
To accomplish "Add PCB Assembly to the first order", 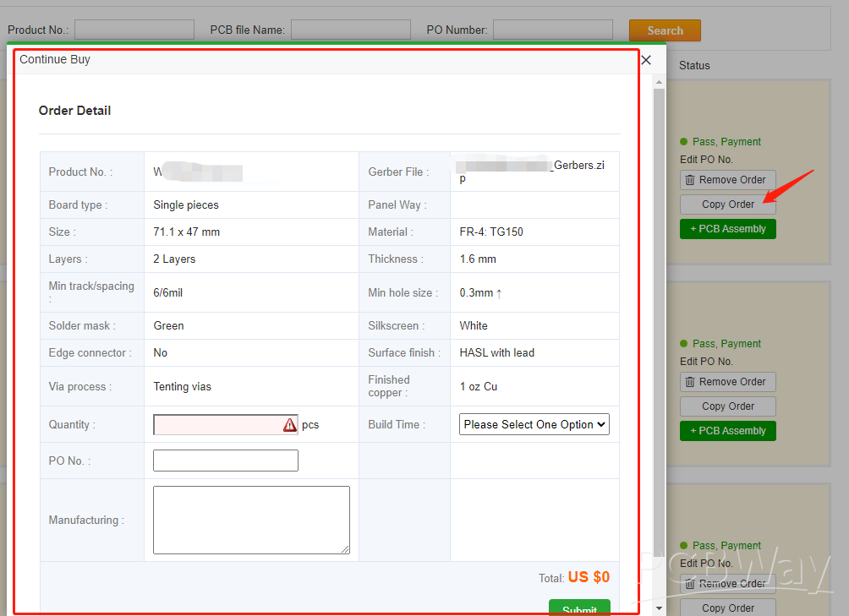I will [x=727, y=229].
